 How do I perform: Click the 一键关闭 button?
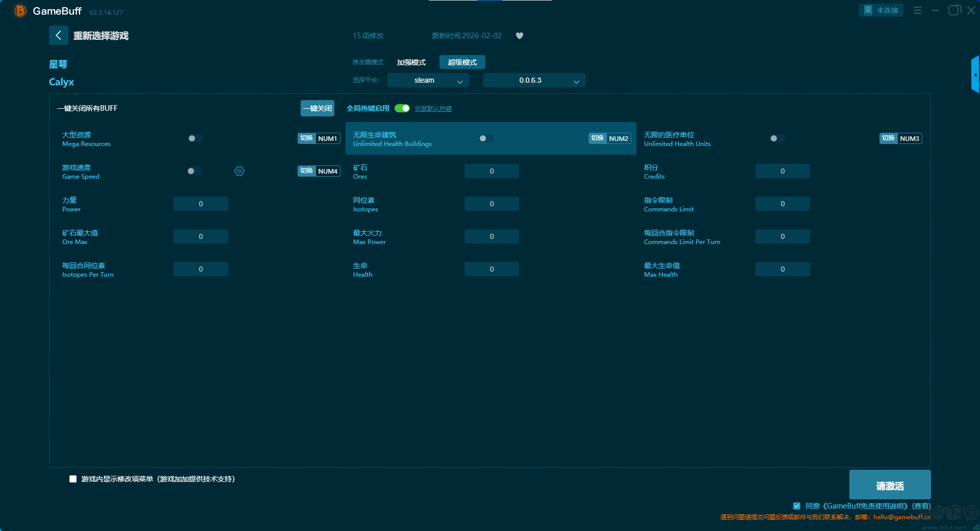317,108
